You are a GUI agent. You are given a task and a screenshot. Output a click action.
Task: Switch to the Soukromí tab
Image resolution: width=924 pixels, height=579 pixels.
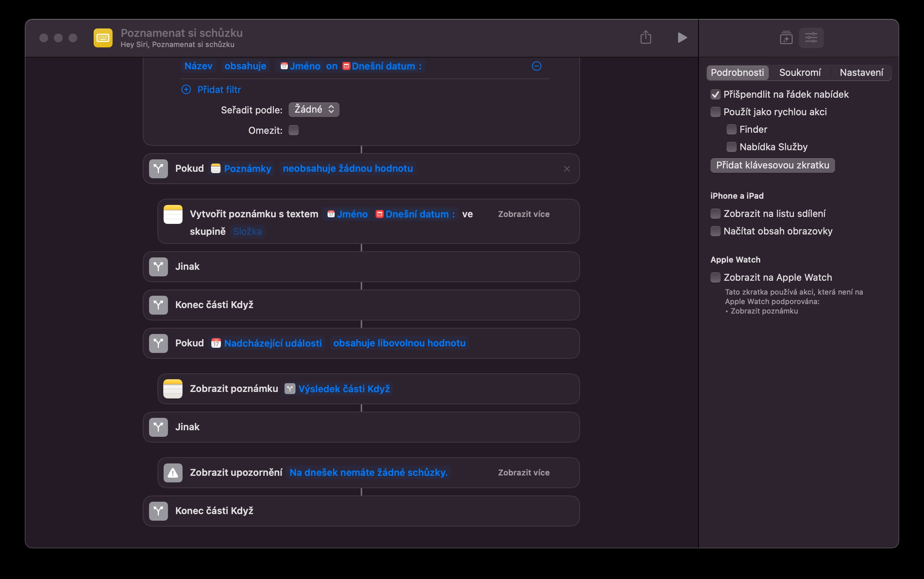[x=800, y=72]
